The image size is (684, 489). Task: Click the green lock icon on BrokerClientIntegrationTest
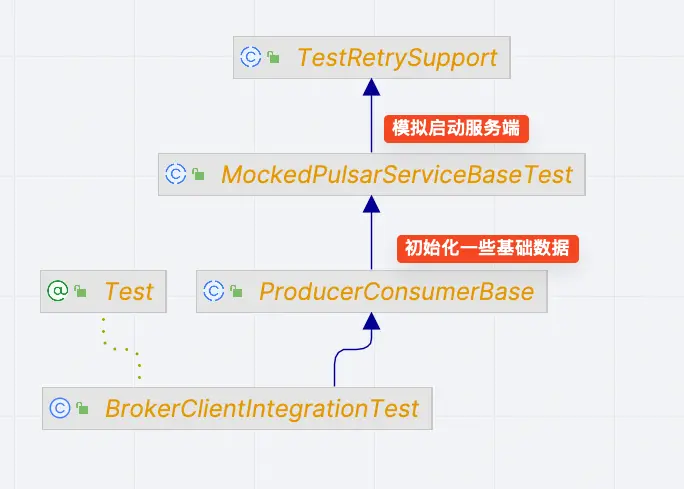click(82, 410)
